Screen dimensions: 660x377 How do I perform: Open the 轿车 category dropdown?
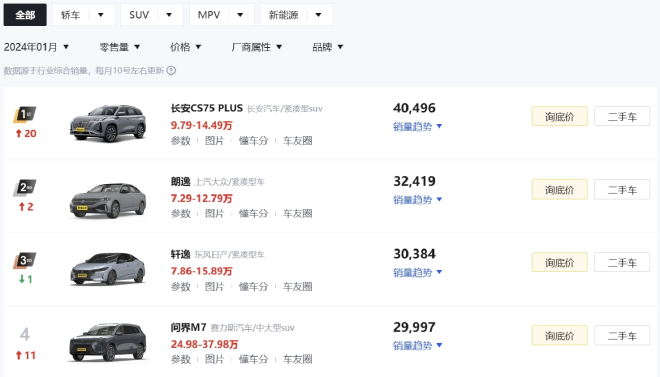click(83, 15)
